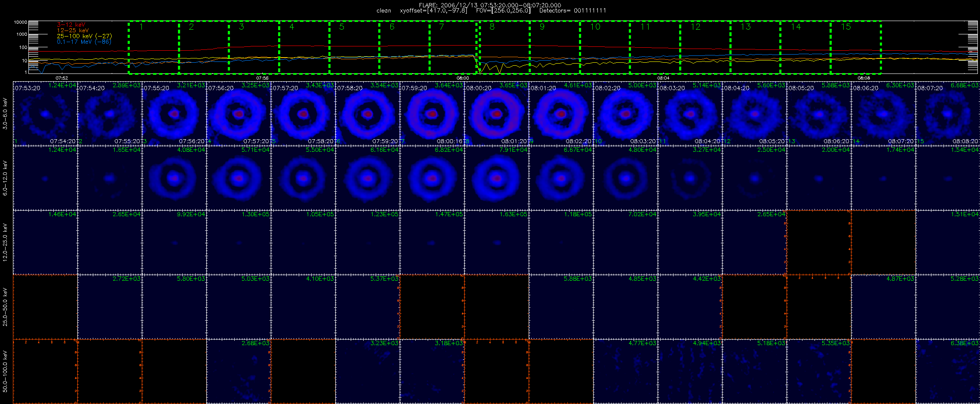
Task: Click the 50.0-100.0 keV row label
Action: pos(5,371)
